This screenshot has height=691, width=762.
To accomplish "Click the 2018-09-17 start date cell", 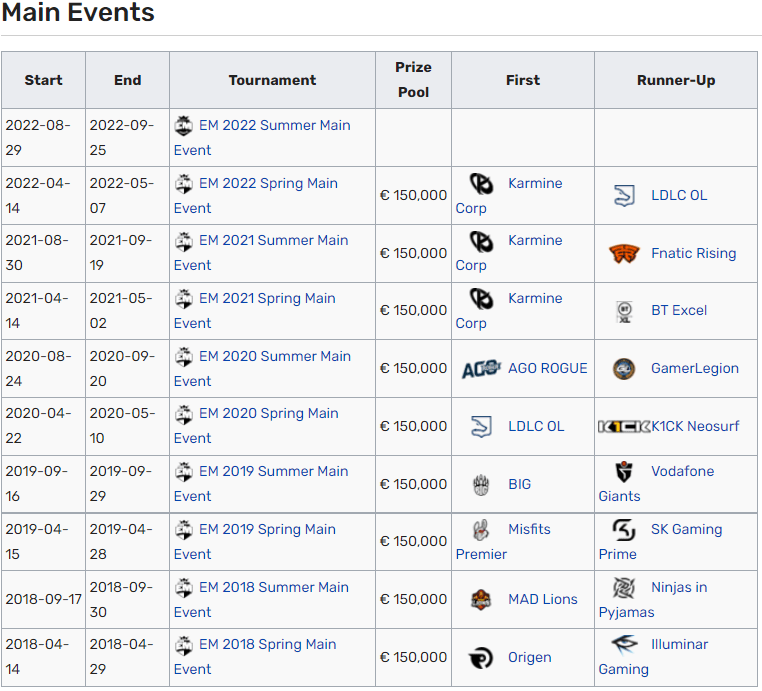I will (x=43, y=600).
